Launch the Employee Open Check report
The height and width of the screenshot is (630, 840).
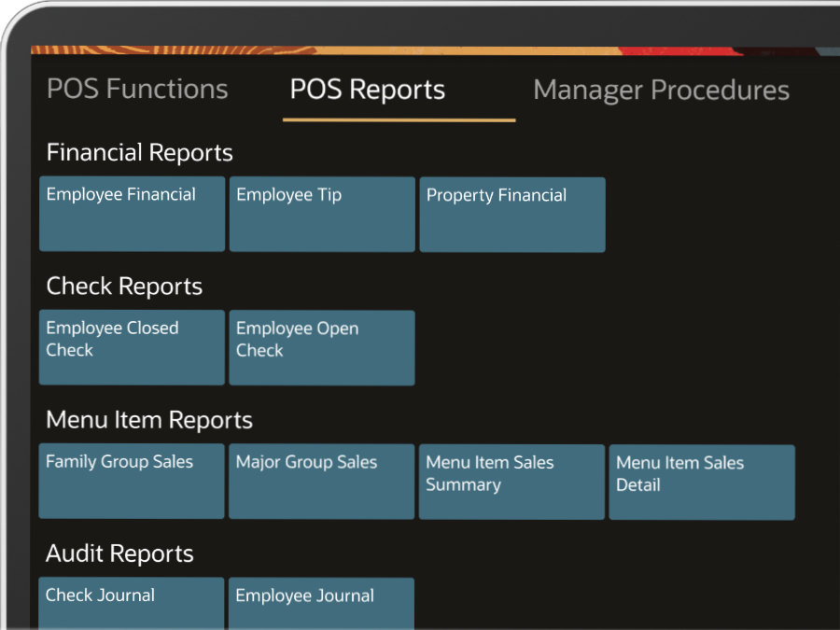322,348
